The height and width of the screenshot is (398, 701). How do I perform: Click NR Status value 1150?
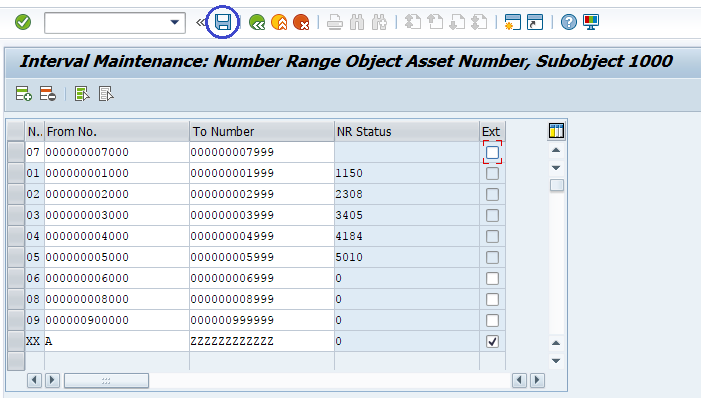click(x=349, y=174)
